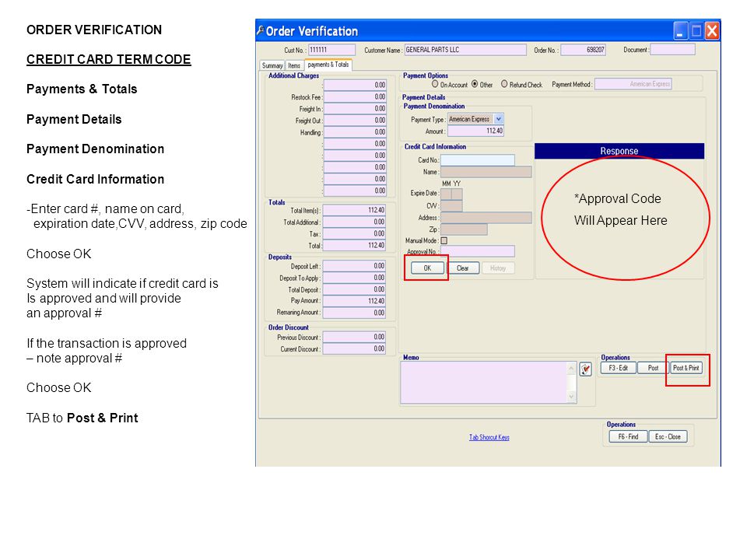Viewport: 747px width, 560px height.
Task: Click the Restock Fee field
Action: tap(355, 96)
